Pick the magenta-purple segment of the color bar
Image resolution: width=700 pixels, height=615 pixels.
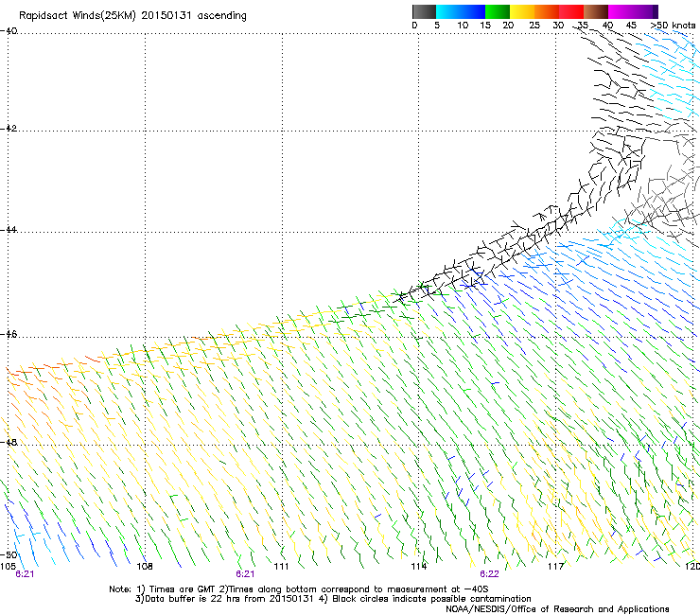pos(633,11)
